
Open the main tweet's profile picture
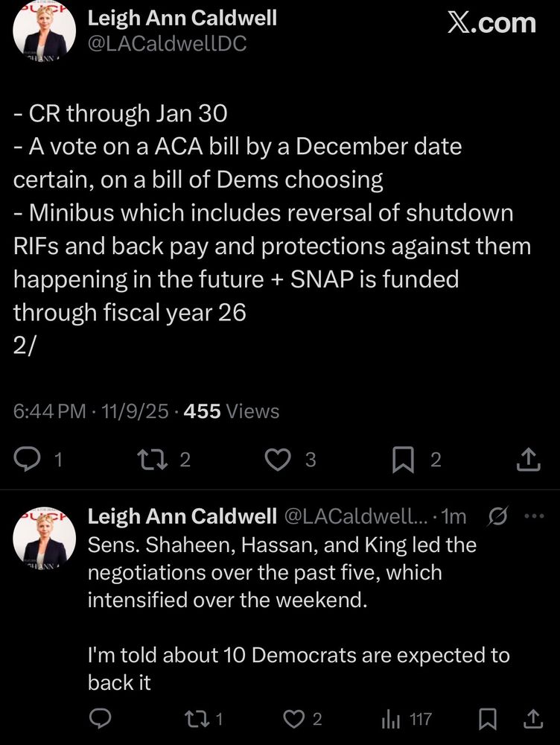(42, 31)
